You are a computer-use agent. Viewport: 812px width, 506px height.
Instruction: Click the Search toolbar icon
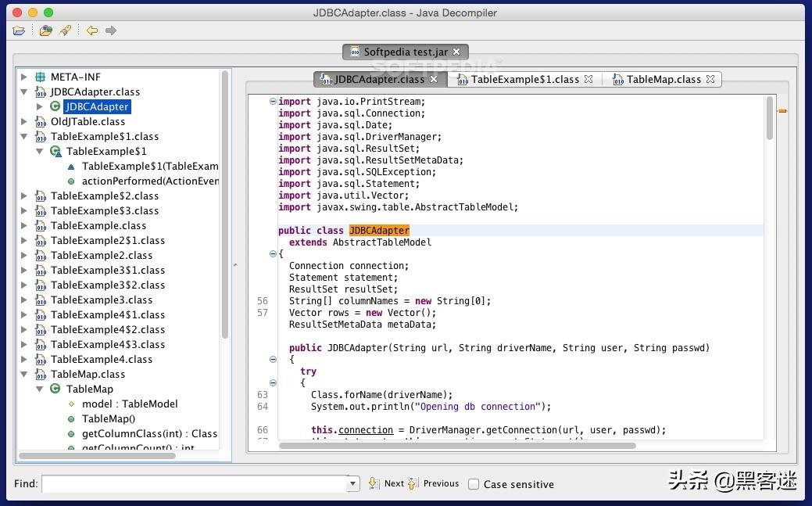point(66,31)
